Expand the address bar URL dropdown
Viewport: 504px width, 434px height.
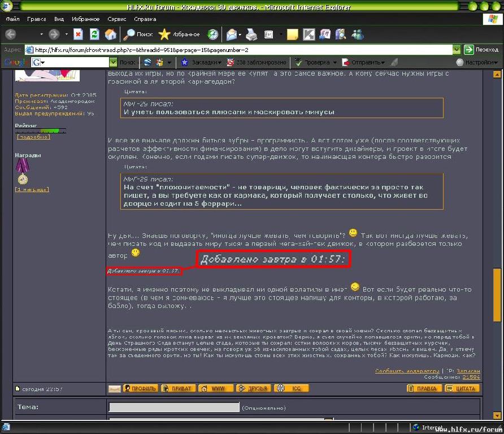pos(457,50)
